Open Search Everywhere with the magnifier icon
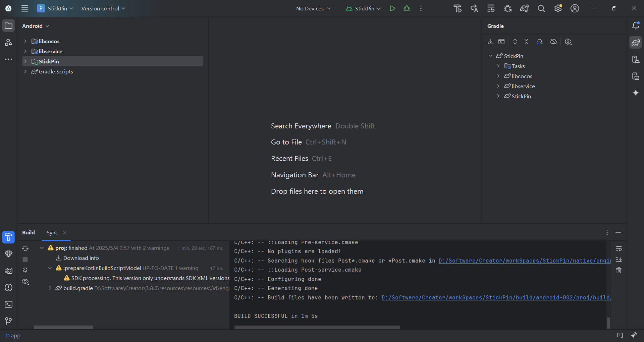This screenshot has width=644, height=342. click(x=541, y=8)
